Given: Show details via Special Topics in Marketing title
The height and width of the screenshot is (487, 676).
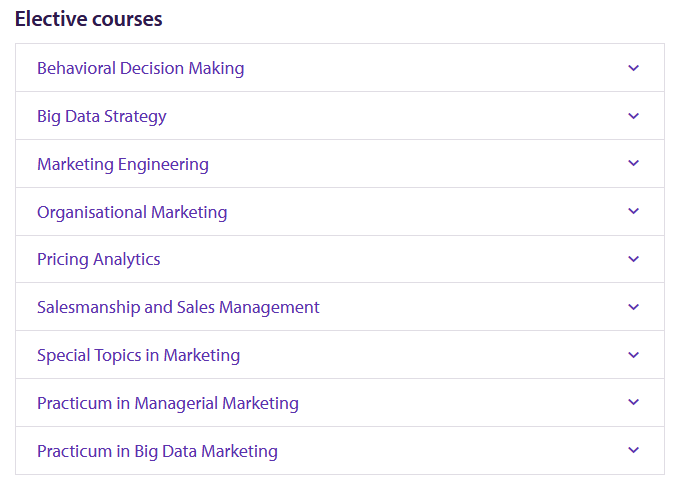Looking at the screenshot, I should (138, 355).
